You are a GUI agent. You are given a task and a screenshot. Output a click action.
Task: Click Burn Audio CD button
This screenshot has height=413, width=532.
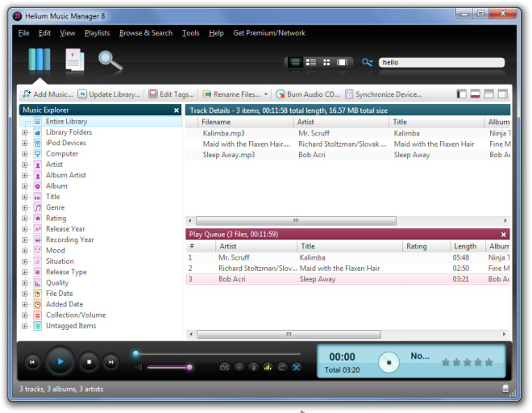(307, 94)
